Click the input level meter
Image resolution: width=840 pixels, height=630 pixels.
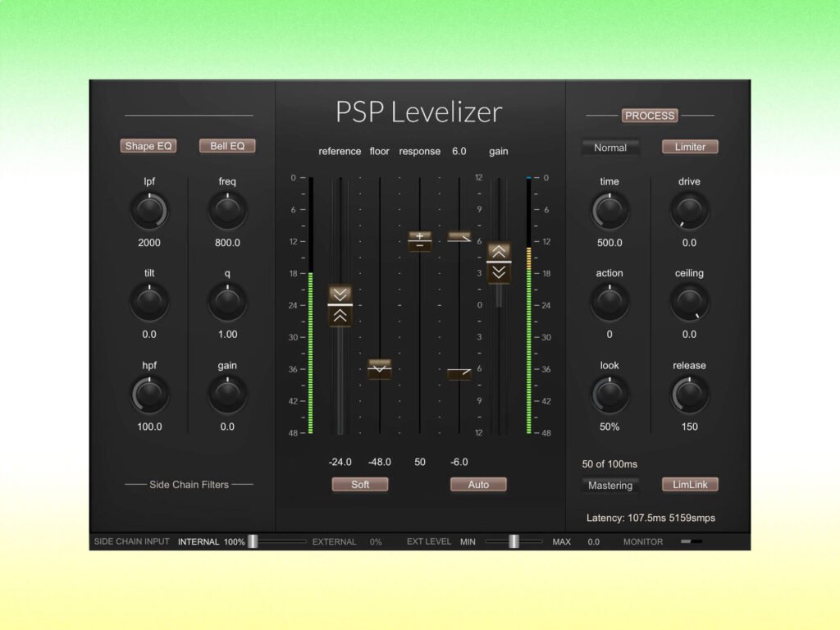[310, 305]
